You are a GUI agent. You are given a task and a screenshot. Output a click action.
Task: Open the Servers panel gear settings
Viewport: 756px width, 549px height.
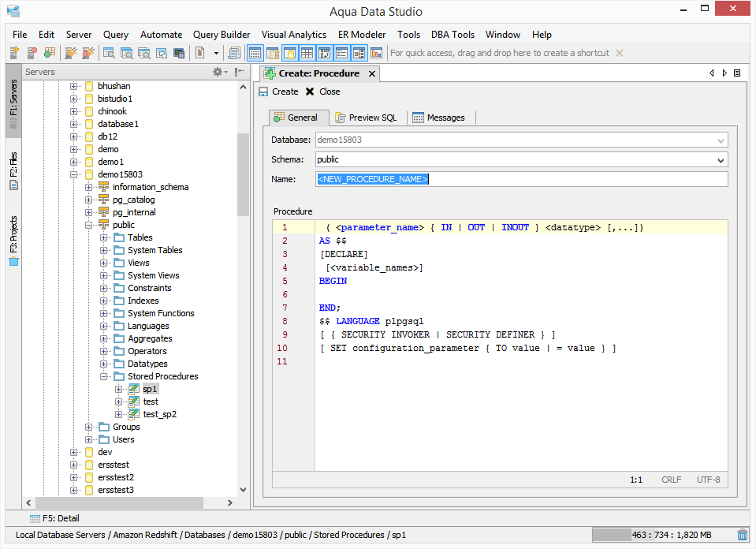click(x=218, y=72)
